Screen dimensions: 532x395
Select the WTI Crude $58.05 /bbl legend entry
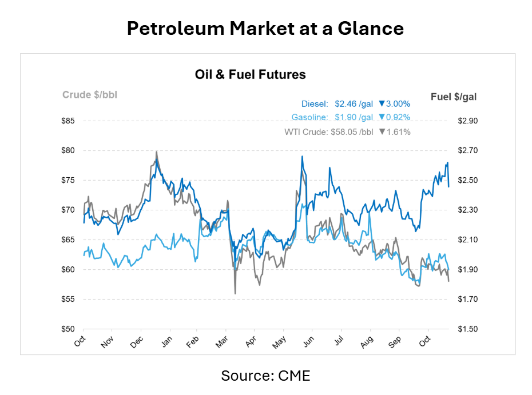pos(329,132)
